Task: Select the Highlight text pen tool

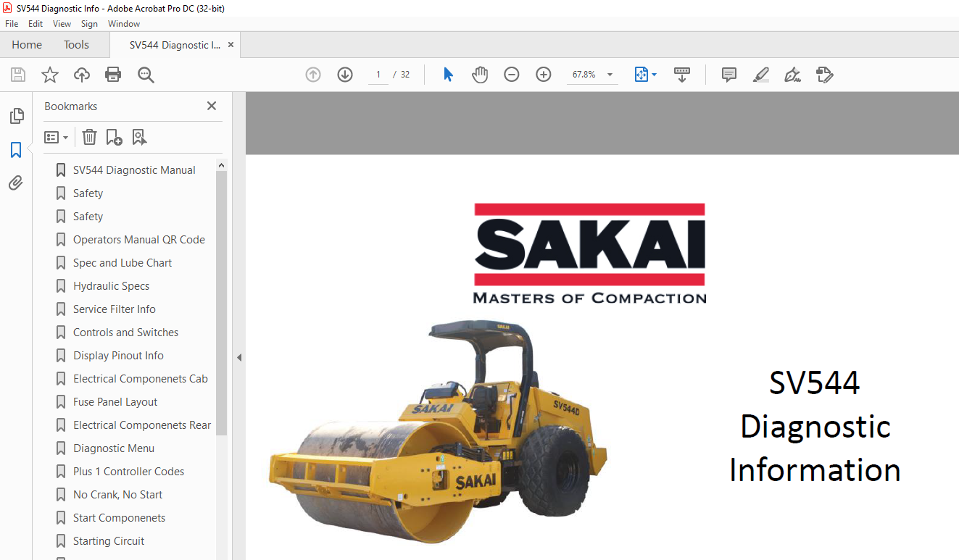Action: (x=761, y=75)
